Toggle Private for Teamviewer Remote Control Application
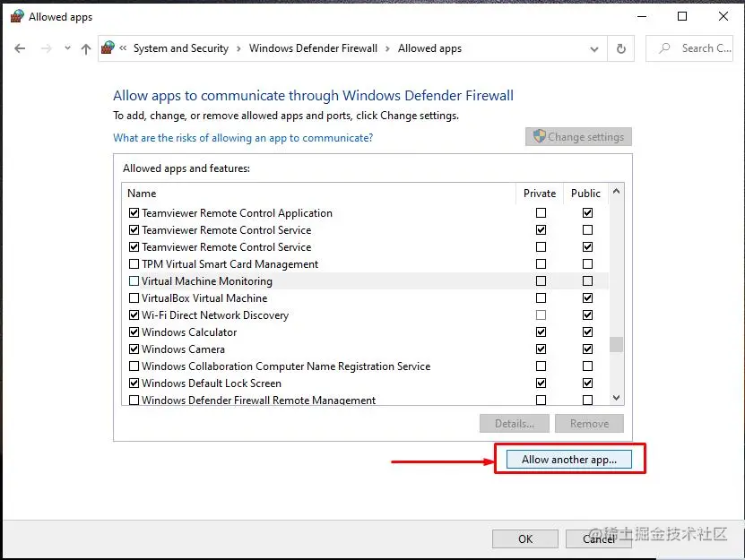 click(x=541, y=212)
